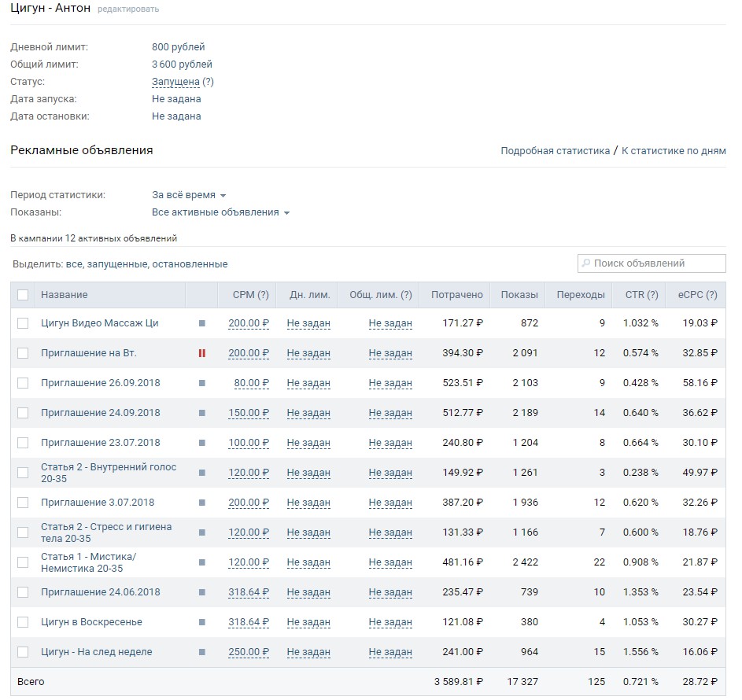Open the Подробная статистика link
The height and width of the screenshot is (700, 742).
point(555,151)
